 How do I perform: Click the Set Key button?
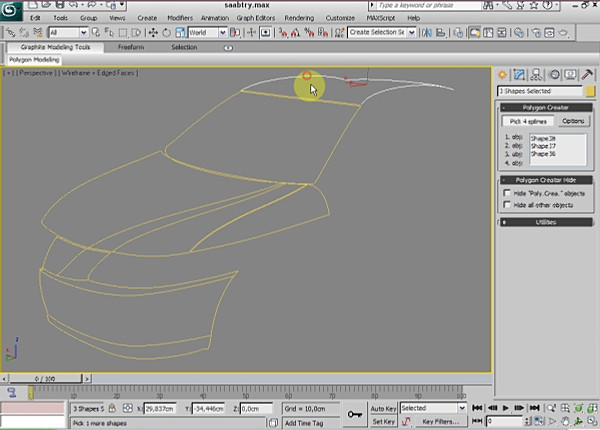coord(383,422)
